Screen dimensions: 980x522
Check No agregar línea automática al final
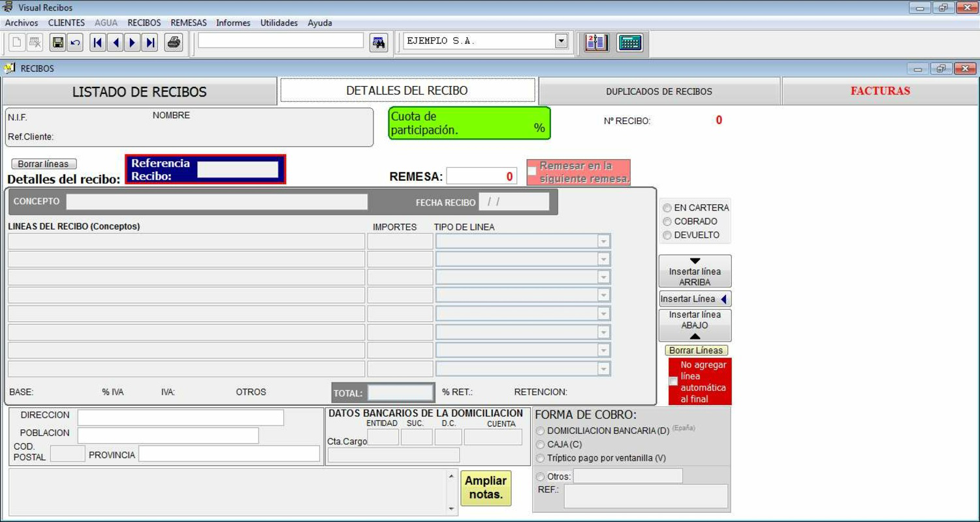[673, 381]
